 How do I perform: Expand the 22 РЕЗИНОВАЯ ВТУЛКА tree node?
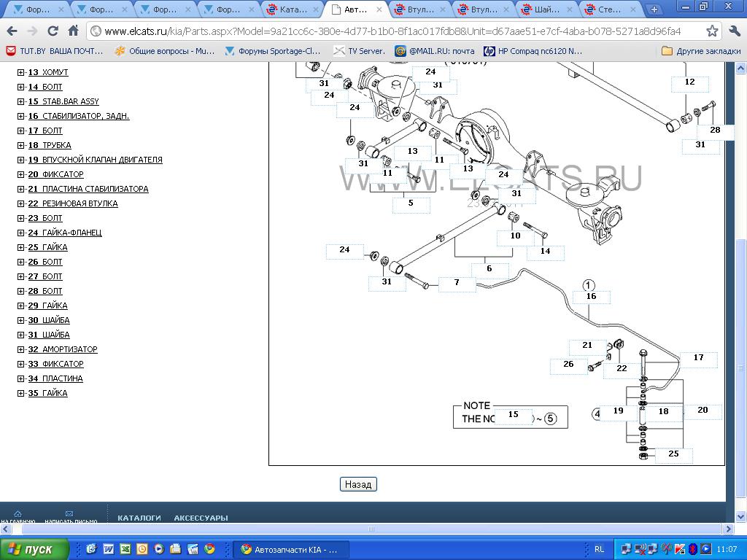(x=20, y=203)
